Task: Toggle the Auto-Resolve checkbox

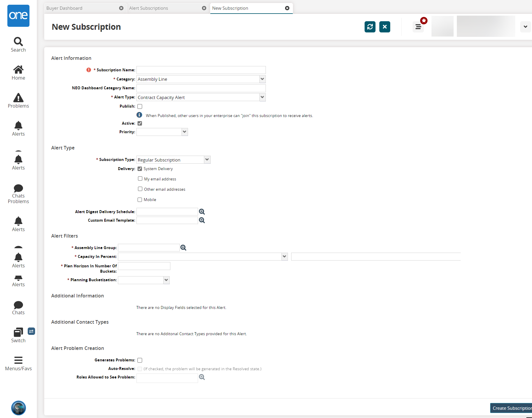Action: [140, 369]
